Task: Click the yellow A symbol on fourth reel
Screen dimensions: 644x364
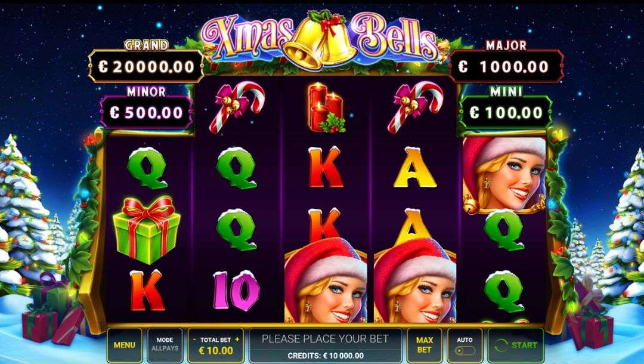Action: tap(414, 167)
